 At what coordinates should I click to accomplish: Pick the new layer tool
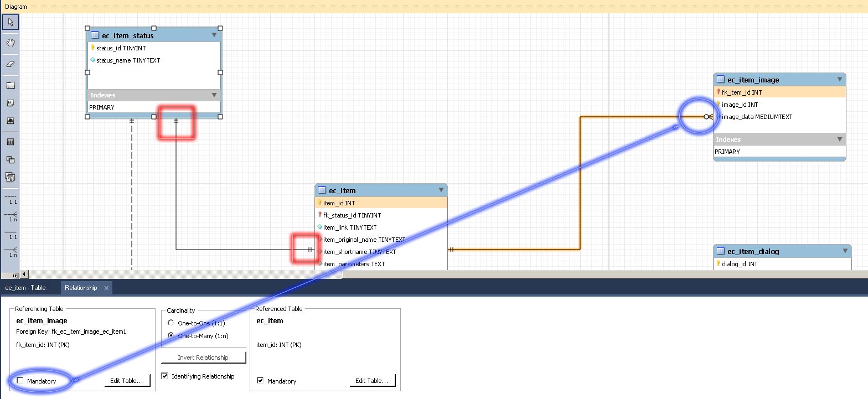coord(11,85)
